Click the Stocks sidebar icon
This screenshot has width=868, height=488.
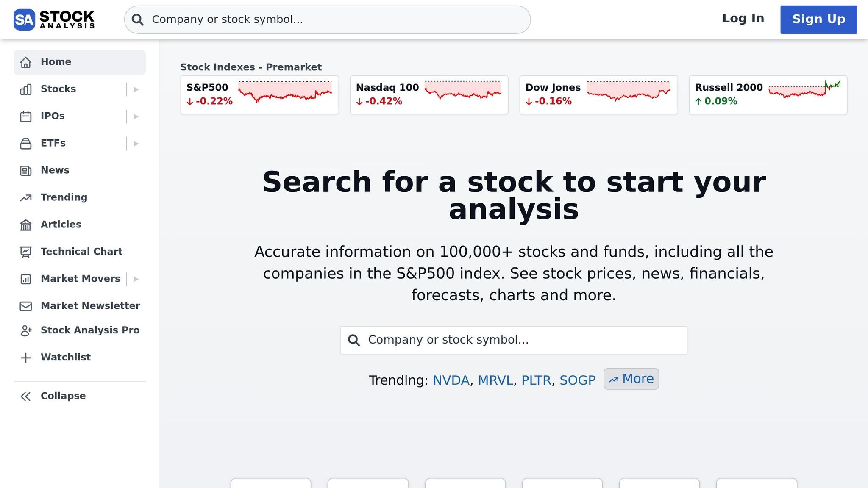[x=26, y=89]
